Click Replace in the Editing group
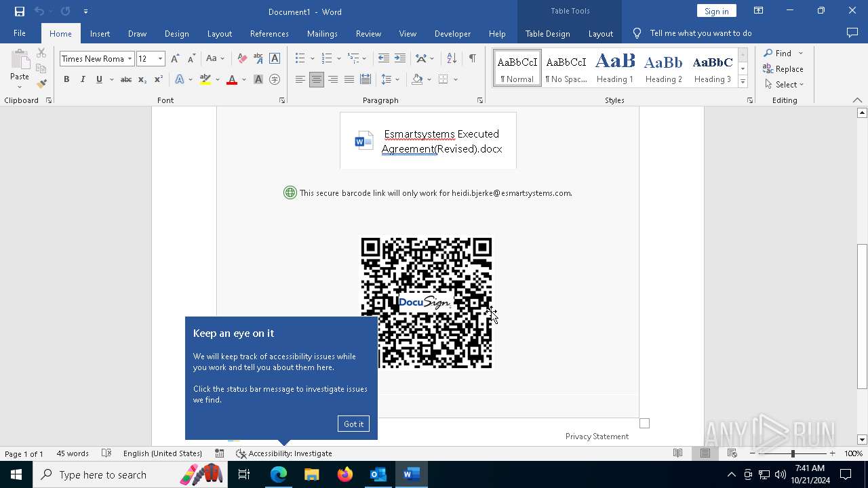The height and width of the screenshot is (488, 868). pyautogui.click(x=783, y=68)
